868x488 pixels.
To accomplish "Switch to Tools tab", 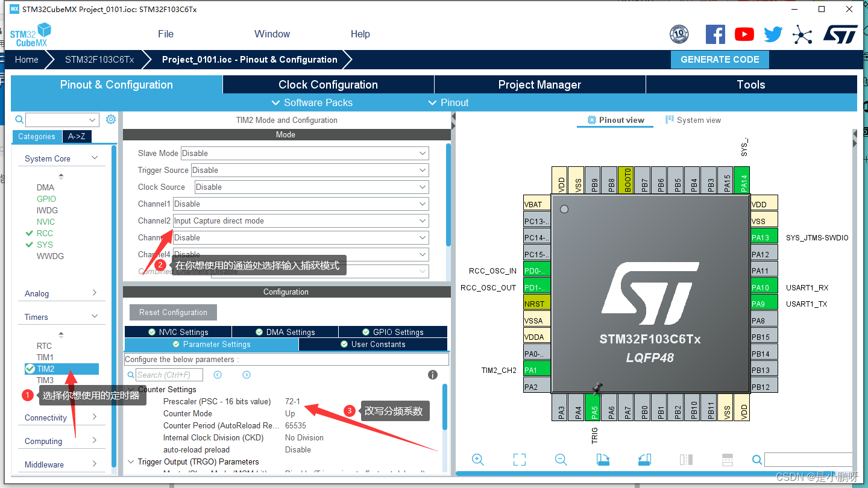I will 751,85.
